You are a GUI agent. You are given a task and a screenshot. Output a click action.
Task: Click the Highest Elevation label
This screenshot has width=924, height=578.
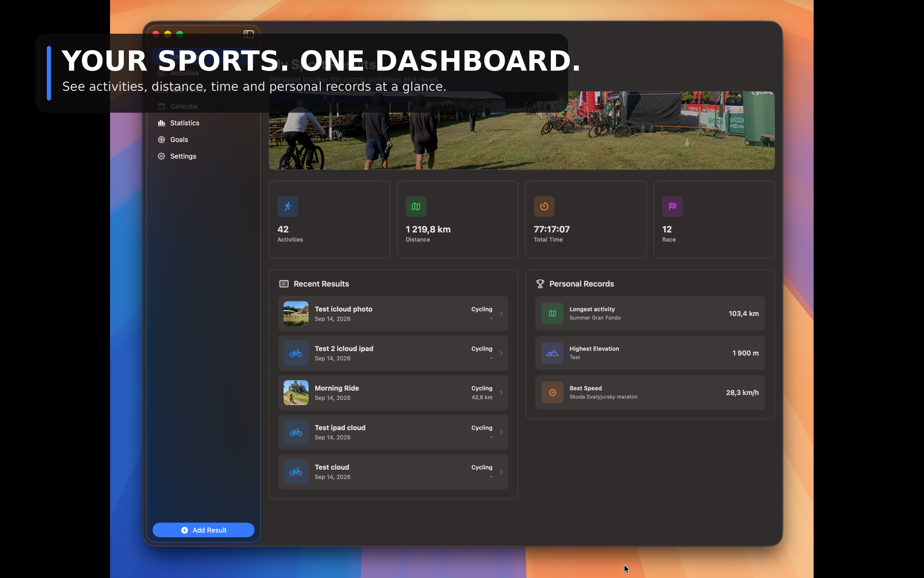(x=594, y=349)
